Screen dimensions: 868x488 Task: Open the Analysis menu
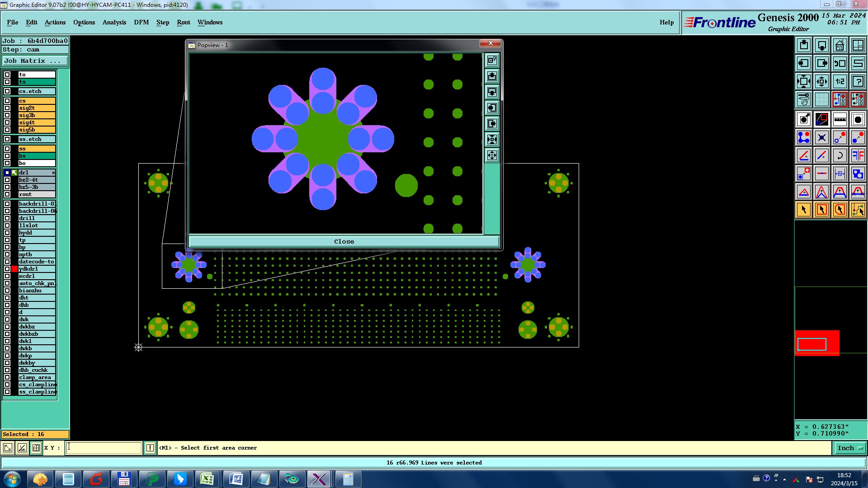coord(114,22)
